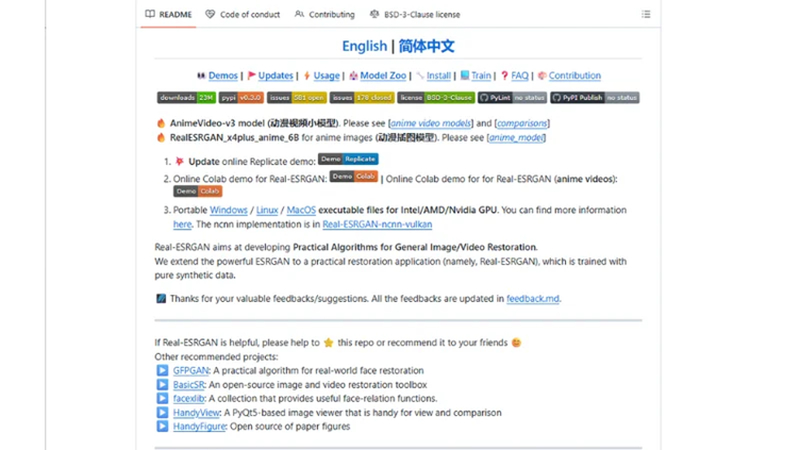
Task: Open the BasicSR project link
Action: (189, 385)
